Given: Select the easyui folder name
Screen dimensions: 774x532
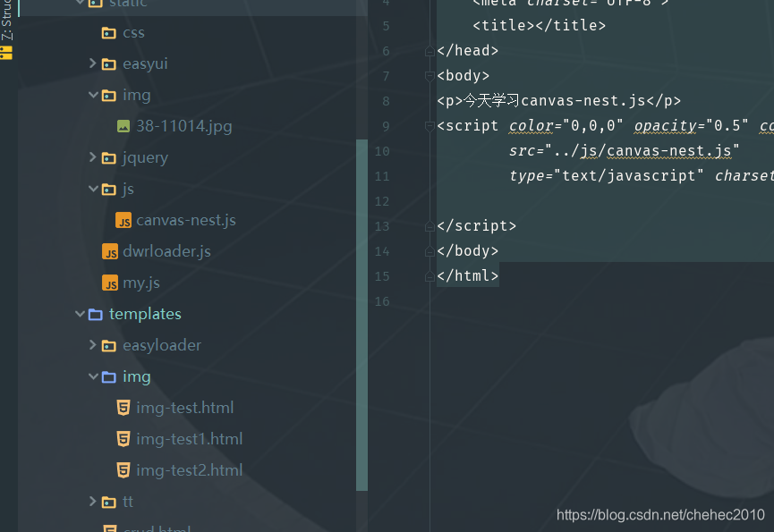Looking at the screenshot, I should (145, 64).
